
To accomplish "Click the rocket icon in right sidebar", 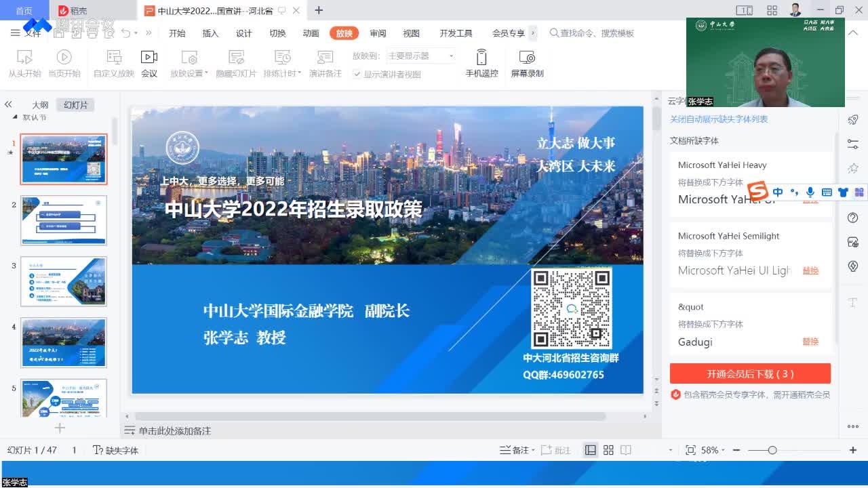I will (x=853, y=120).
